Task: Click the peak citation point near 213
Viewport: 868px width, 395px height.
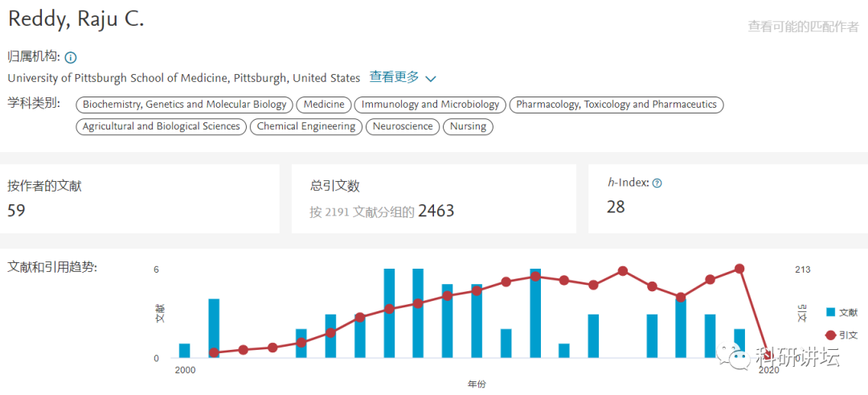Action: [739, 269]
